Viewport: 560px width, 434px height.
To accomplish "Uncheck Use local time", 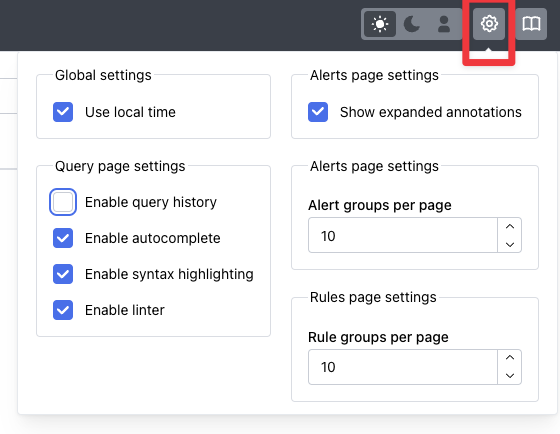I will pos(63,112).
